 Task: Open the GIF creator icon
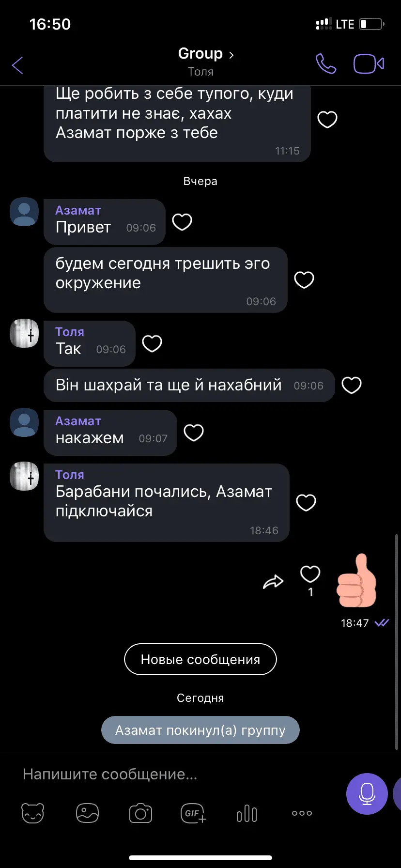pyautogui.click(x=193, y=813)
